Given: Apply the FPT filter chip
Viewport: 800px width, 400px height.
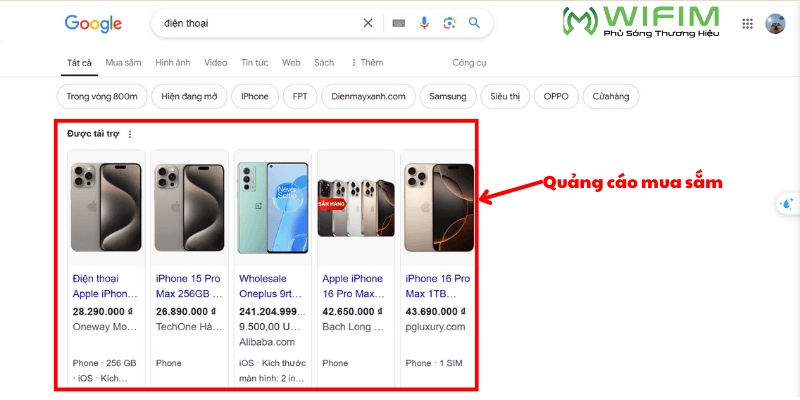Looking at the screenshot, I should 300,96.
